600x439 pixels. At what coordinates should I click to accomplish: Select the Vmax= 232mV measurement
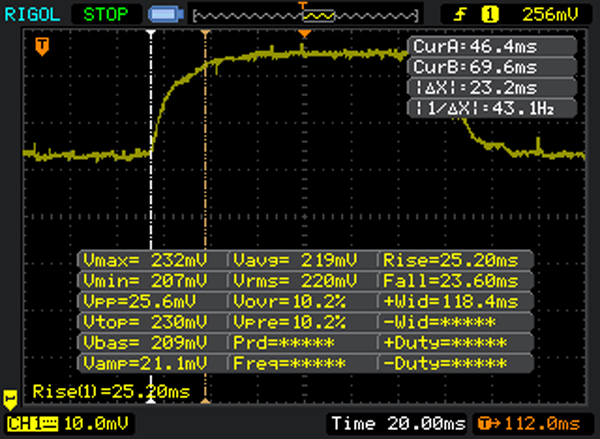click(152, 260)
